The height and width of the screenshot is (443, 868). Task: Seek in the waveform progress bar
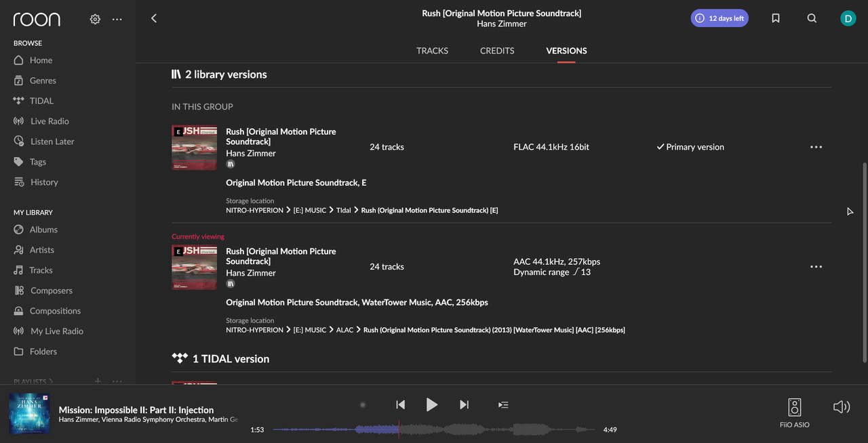coord(433,429)
